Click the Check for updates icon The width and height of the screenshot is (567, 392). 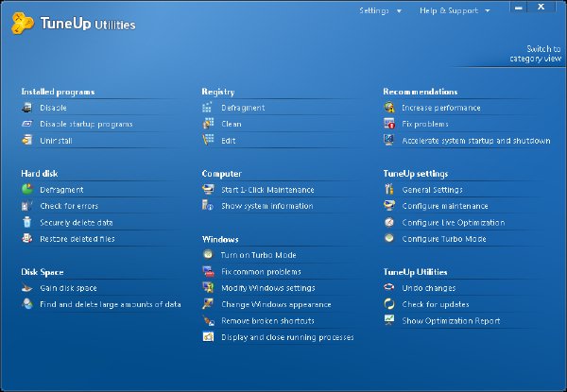(x=389, y=304)
